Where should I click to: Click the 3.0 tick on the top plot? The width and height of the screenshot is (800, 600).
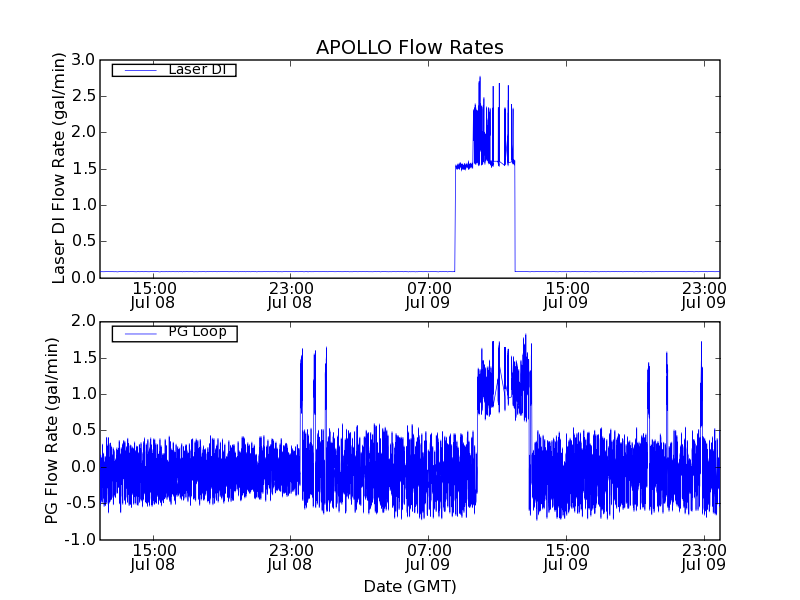click(x=82, y=60)
